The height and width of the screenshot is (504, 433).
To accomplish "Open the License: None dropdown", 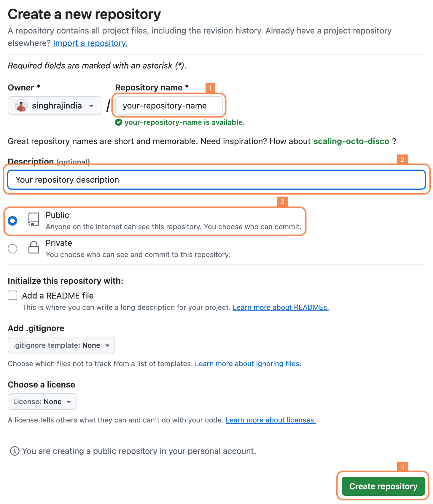I will click(42, 402).
